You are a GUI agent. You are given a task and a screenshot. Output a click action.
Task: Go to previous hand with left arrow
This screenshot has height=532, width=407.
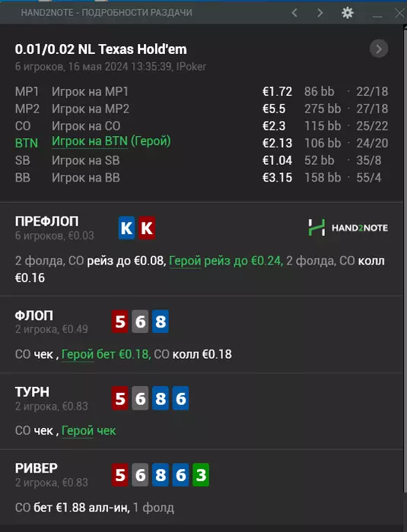[294, 13]
